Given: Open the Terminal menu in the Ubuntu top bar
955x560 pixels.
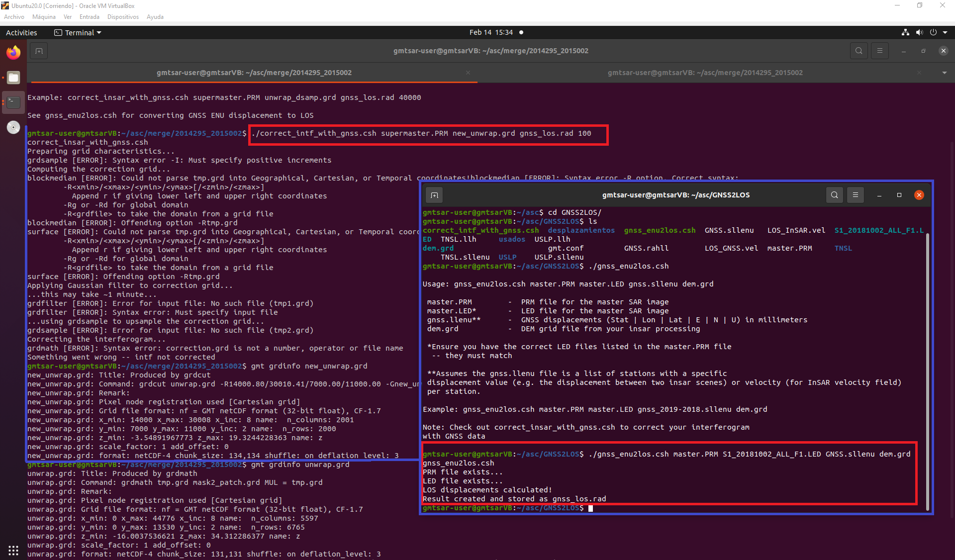Looking at the screenshot, I should (77, 32).
